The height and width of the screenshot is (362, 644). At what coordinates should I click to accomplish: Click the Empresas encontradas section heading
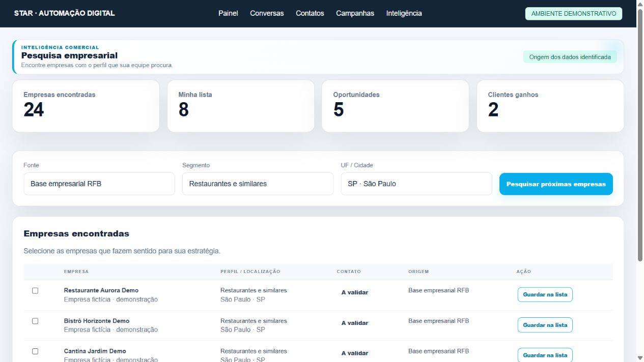[76, 234]
